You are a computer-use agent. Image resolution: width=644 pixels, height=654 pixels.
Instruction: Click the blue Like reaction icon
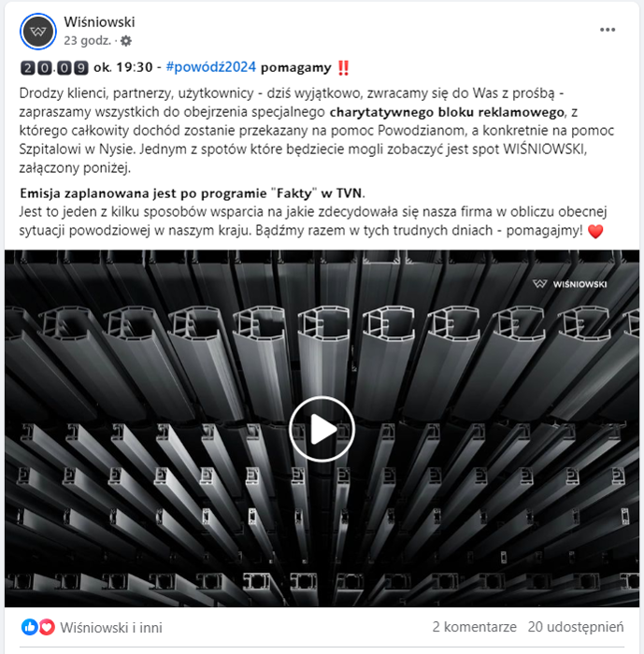click(30, 627)
